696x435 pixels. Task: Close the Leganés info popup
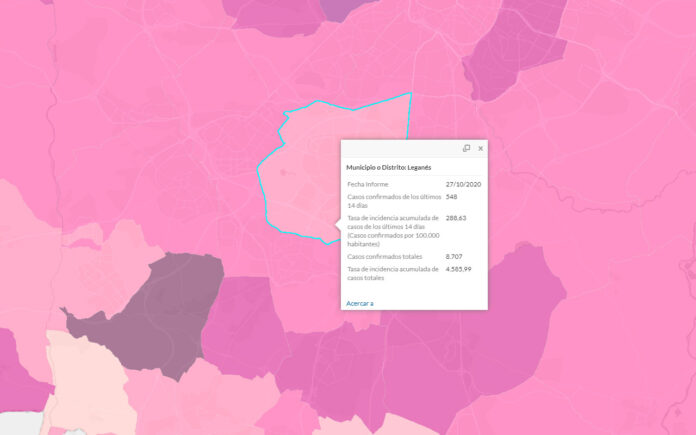(x=480, y=148)
